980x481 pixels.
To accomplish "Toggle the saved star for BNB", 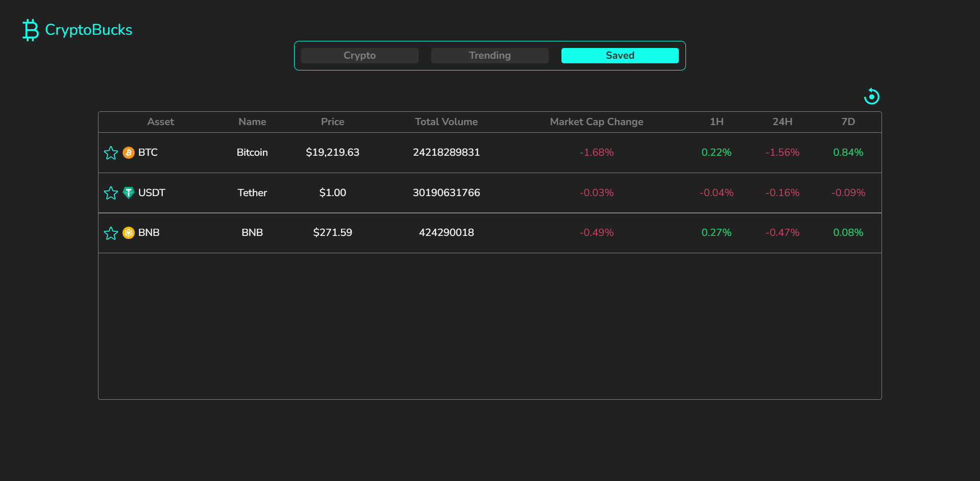I will point(111,233).
